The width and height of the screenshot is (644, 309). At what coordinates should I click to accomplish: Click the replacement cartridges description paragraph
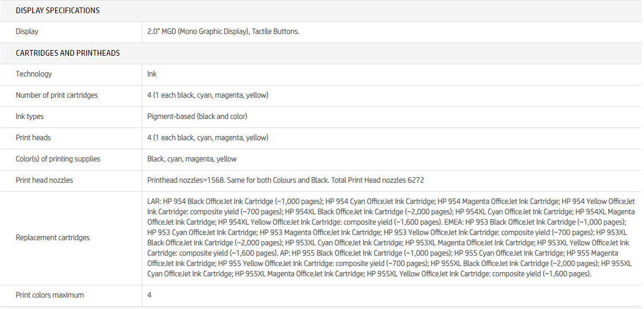tap(391, 238)
